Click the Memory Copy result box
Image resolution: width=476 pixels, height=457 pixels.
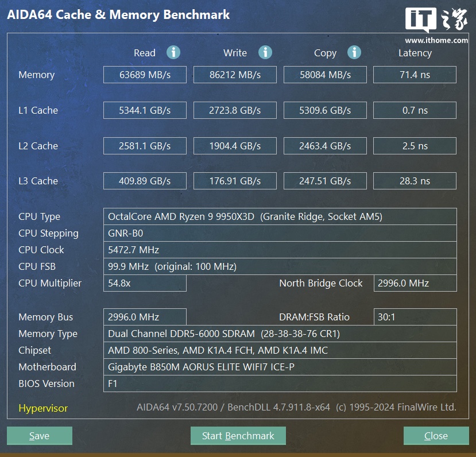click(x=325, y=75)
